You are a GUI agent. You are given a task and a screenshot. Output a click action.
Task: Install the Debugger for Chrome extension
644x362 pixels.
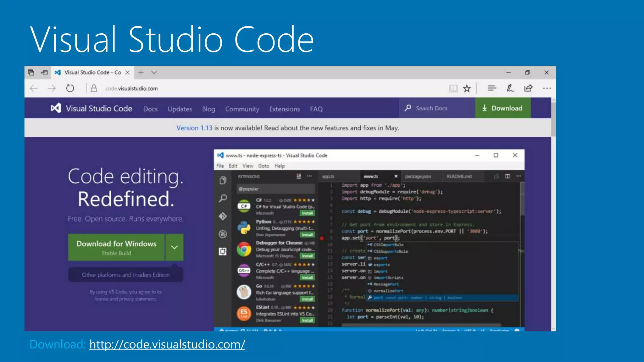point(308,256)
